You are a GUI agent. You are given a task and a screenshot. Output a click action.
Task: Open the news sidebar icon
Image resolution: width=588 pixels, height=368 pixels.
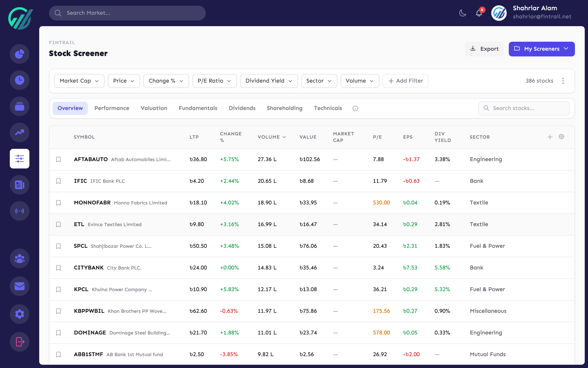[19, 185]
